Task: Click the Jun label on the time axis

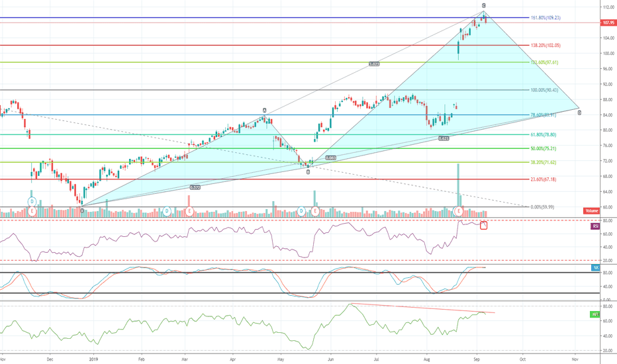Action: coord(330,359)
